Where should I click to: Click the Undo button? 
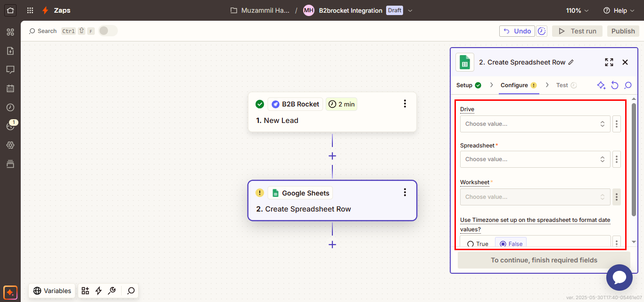point(517,31)
